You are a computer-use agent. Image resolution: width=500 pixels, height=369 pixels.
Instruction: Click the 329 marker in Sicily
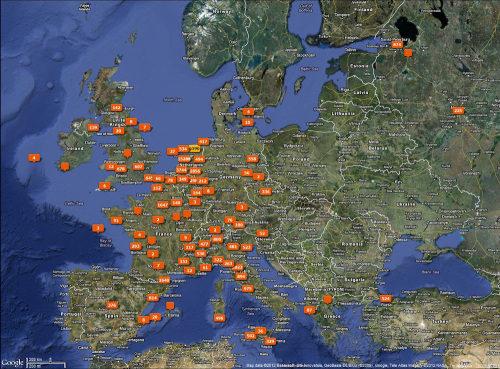pos(270,342)
